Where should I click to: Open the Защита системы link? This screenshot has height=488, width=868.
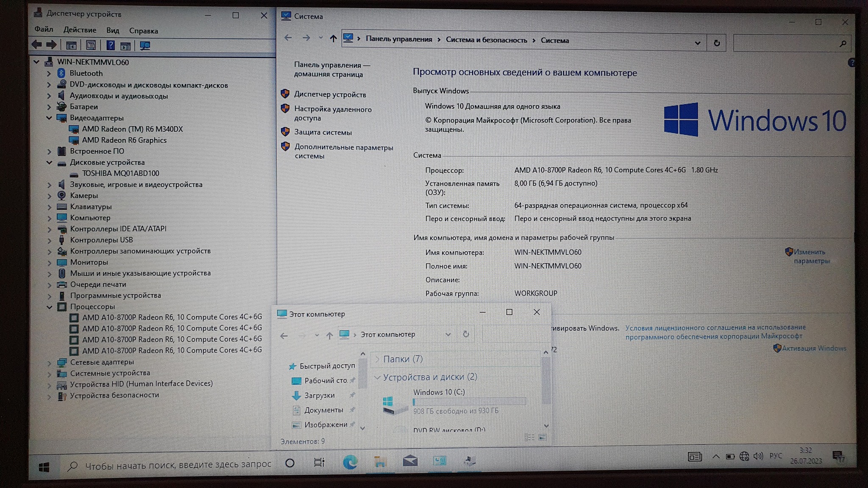(x=323, y=132)
